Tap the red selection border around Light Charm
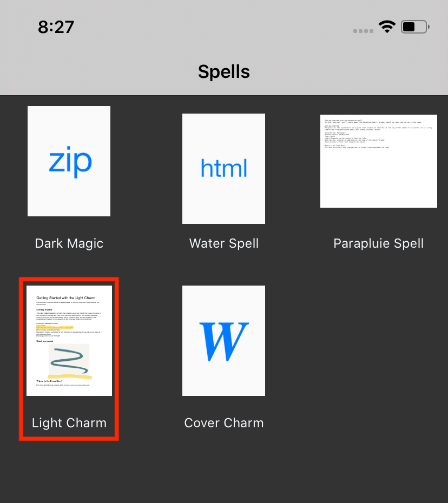 [69, 279]
